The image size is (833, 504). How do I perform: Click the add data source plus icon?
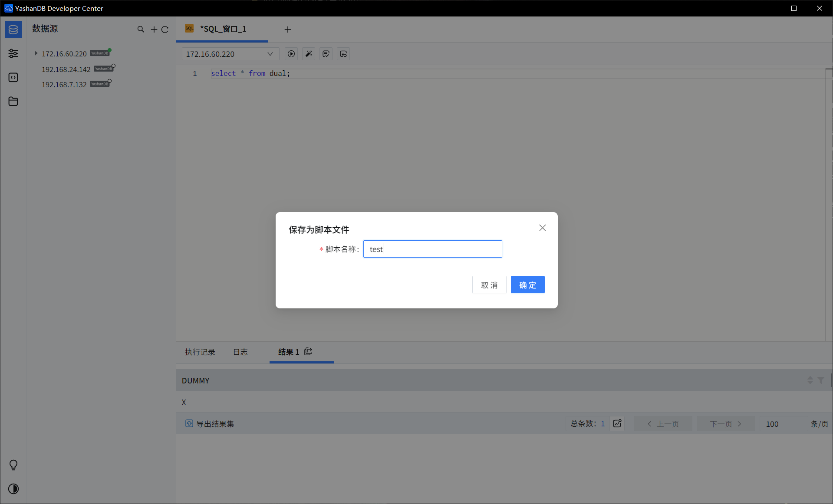[x=154, y=29]
